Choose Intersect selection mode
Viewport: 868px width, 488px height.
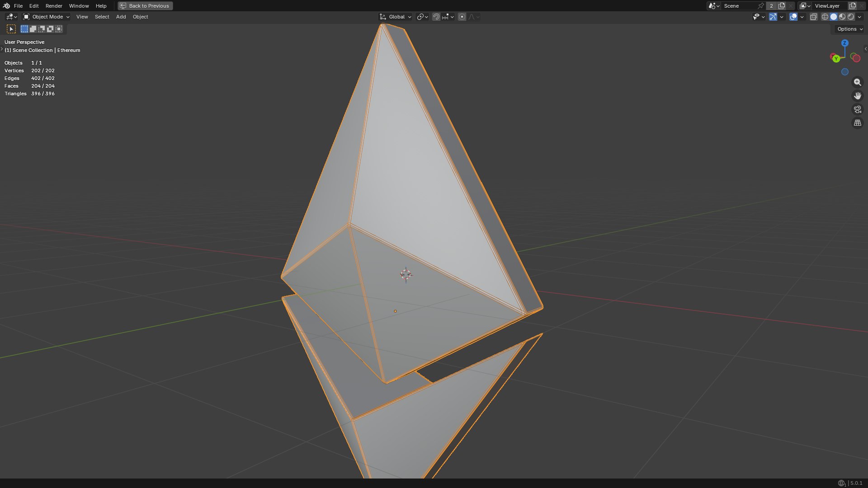pos(59,29)
